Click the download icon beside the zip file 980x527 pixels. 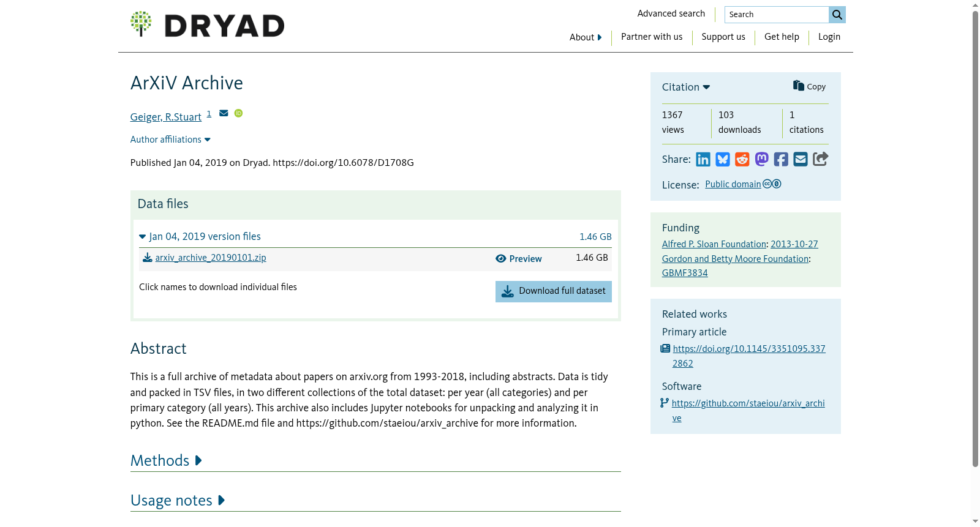click(148, 258)
